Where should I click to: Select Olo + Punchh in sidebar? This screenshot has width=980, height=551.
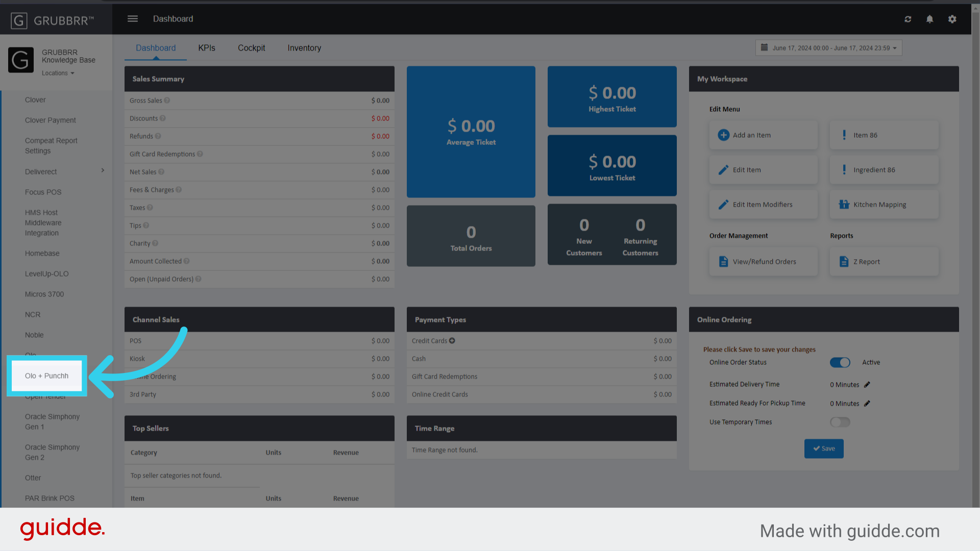46,376
